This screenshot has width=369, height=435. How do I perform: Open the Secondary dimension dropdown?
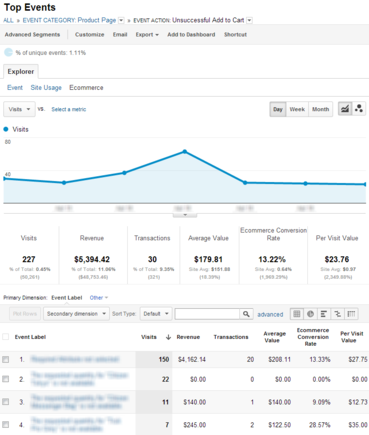click(76, 314)
